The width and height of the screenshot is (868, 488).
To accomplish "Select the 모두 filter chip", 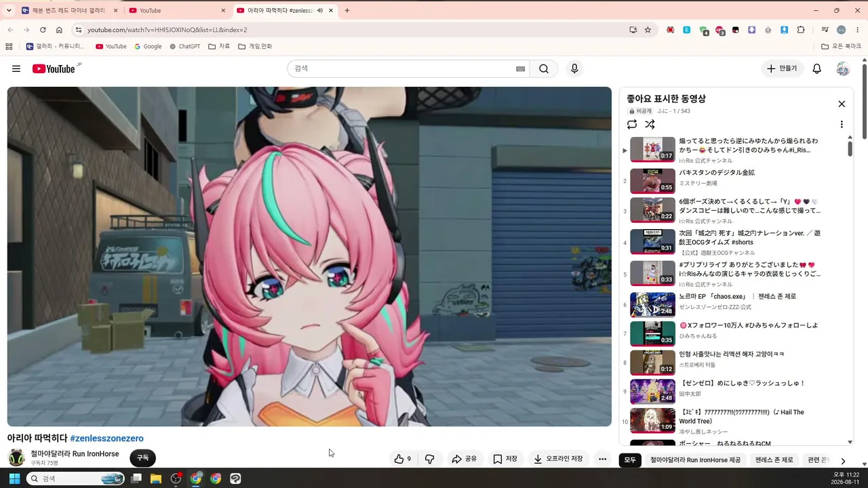I will point(630,460).
